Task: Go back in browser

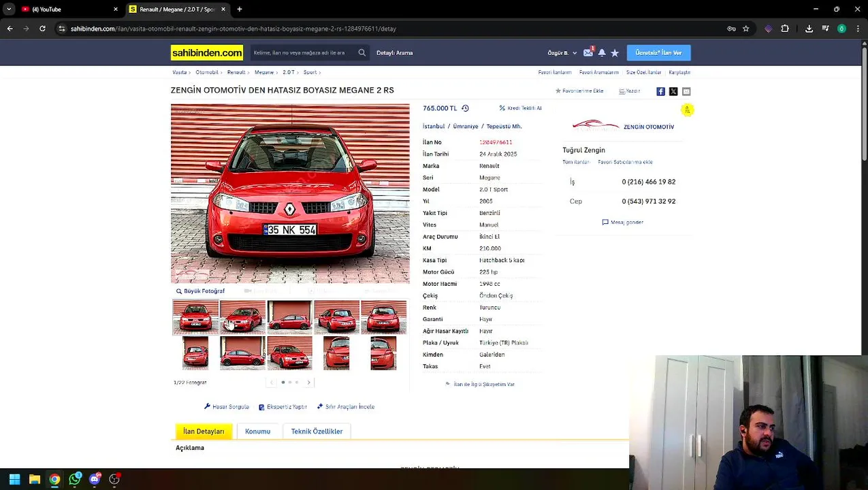Action: pos(10,29)
